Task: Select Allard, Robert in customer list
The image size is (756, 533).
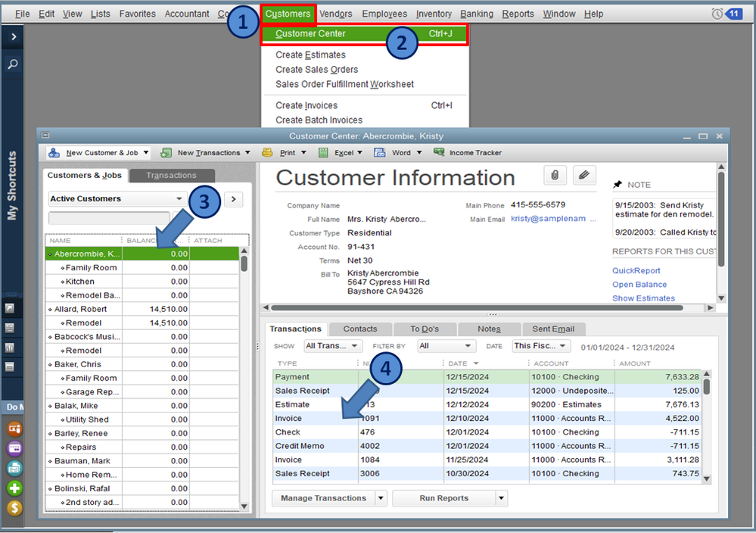Action: (x=81, y=309)
